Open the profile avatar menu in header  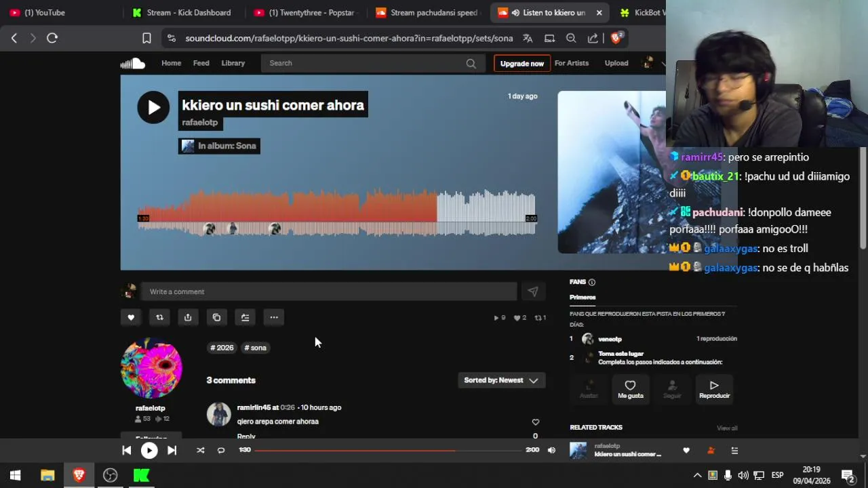[649, 63]
